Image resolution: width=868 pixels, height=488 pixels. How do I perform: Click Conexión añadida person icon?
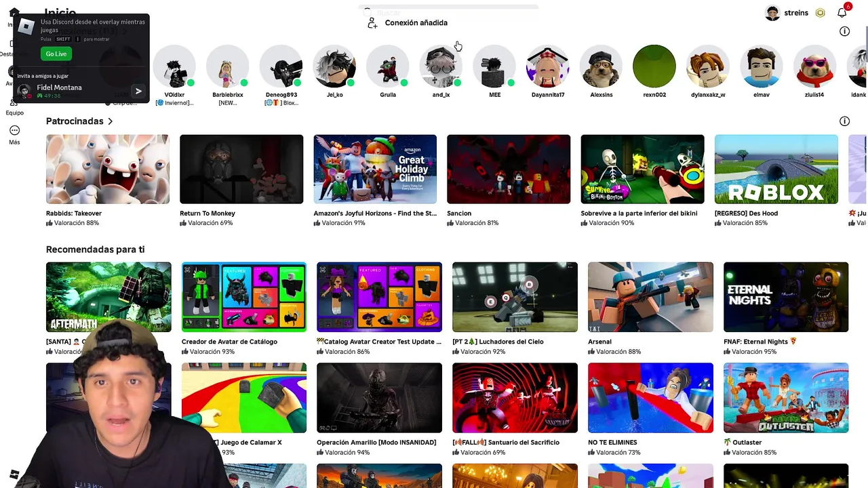372,23
